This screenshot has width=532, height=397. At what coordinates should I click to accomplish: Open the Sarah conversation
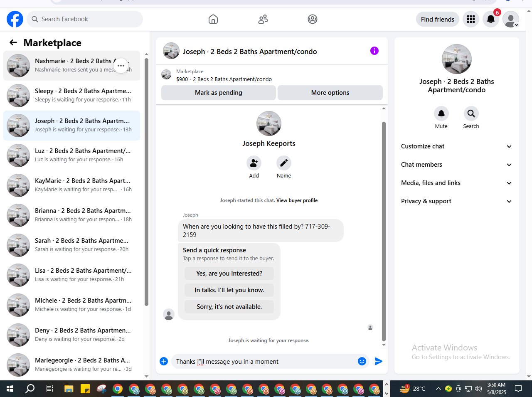pyautogui.click(x=71, y=245)
